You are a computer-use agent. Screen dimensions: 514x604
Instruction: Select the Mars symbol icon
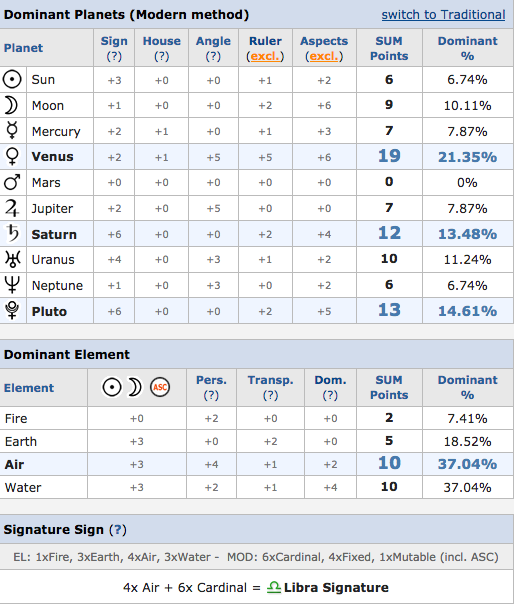[x=12, y=182]
